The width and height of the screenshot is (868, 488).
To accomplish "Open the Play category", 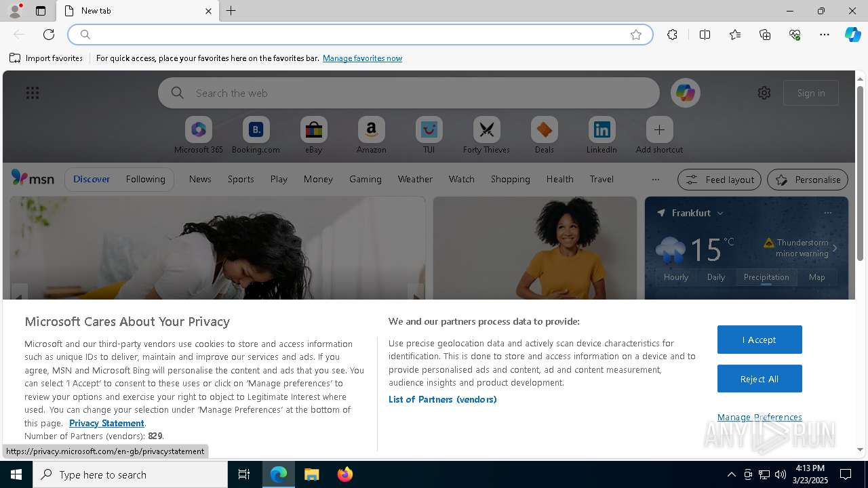I will [279, 179].
